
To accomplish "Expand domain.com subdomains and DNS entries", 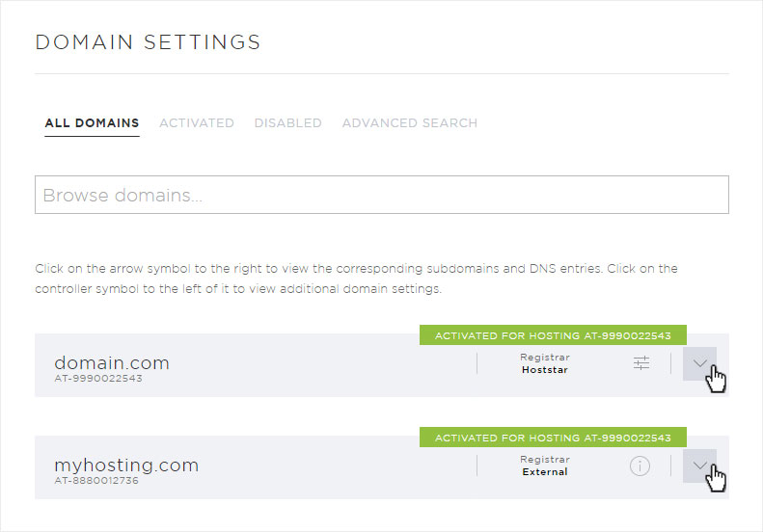I will point(699,363).
